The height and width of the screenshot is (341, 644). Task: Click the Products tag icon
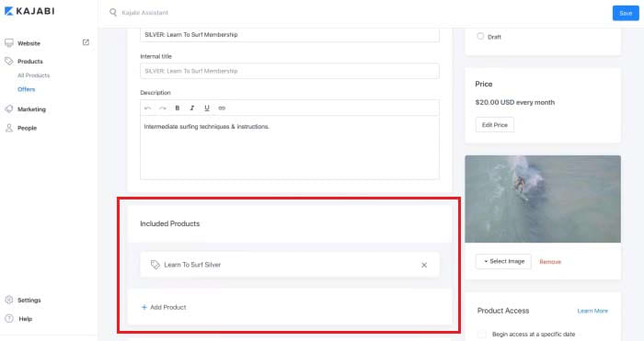coord(9,62)
